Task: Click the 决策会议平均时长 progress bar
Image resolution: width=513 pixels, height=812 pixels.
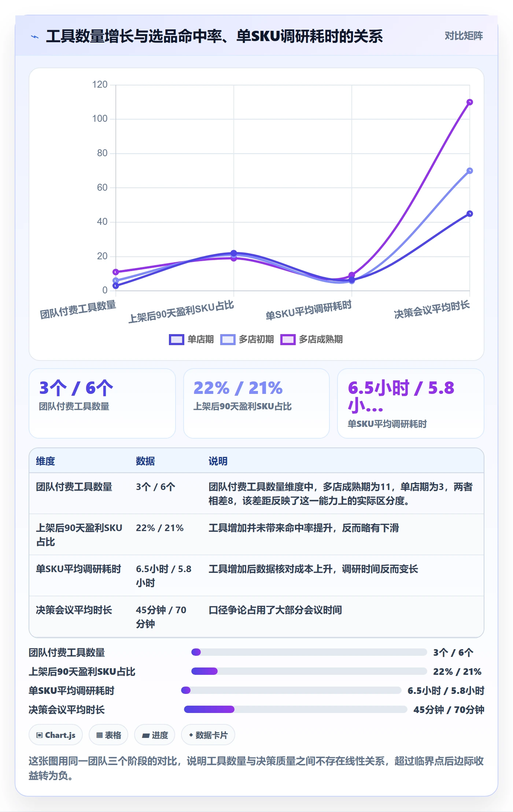Action: pos(296,709)
